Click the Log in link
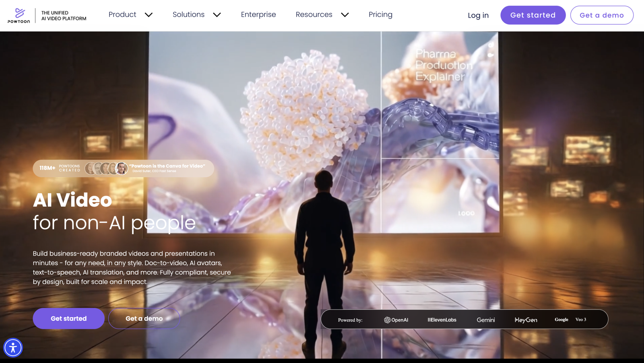 (x=478, y=15)
